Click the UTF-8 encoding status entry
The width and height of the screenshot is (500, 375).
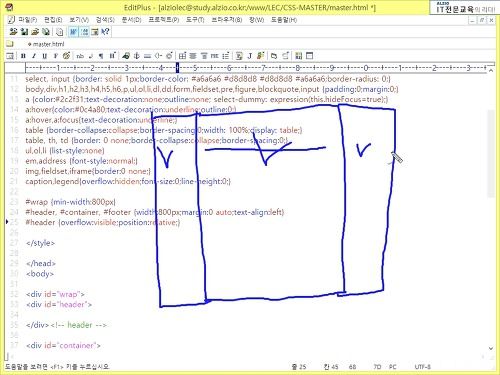pyautogui.click(x=423, y=367)
